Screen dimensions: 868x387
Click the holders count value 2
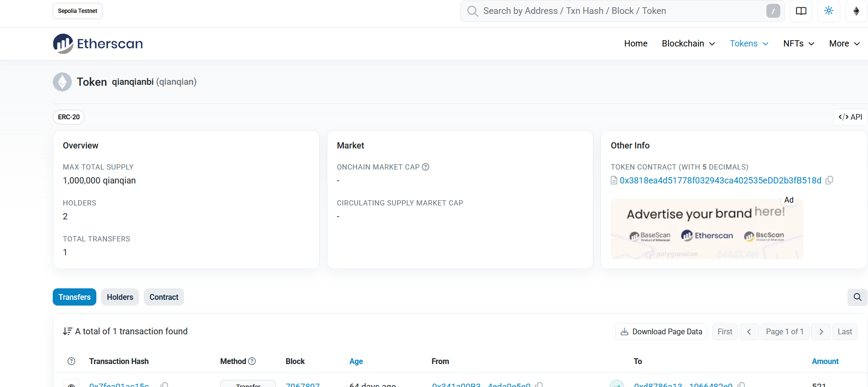tap(65, 216)
